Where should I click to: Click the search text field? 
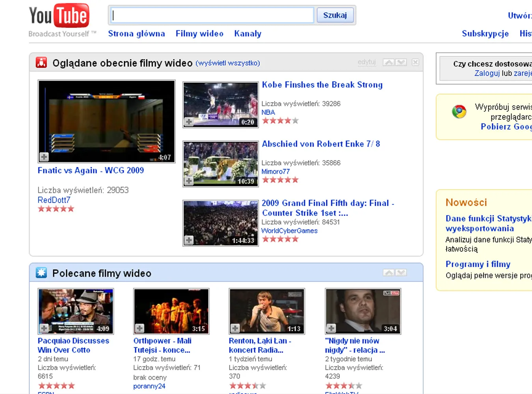point(212,15)
